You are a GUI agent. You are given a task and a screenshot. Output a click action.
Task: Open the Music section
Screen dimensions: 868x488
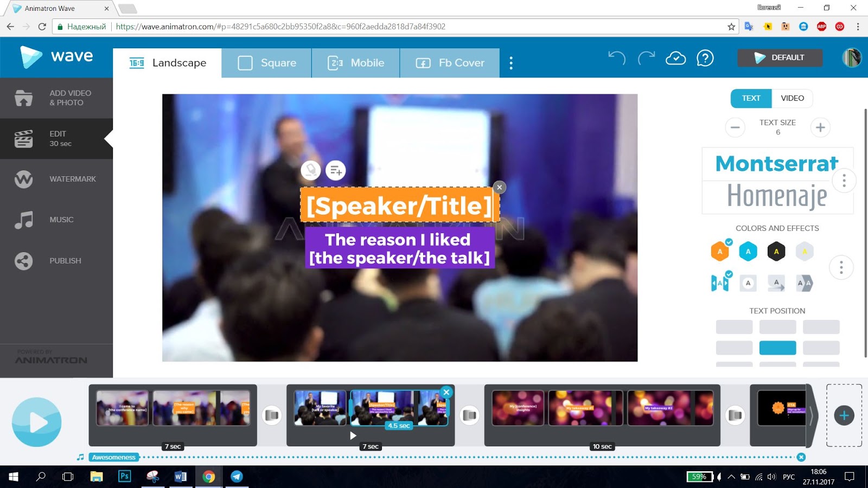point(56,220)
